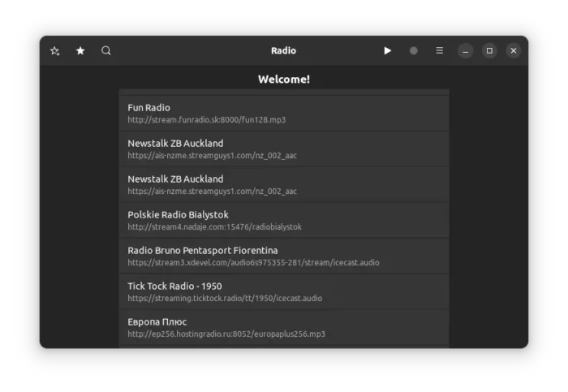Image resolution: width=568 pixels, height=392 pixels.
Task: Click the funradio.sk stream URL
Action: [x=206, y=120]
